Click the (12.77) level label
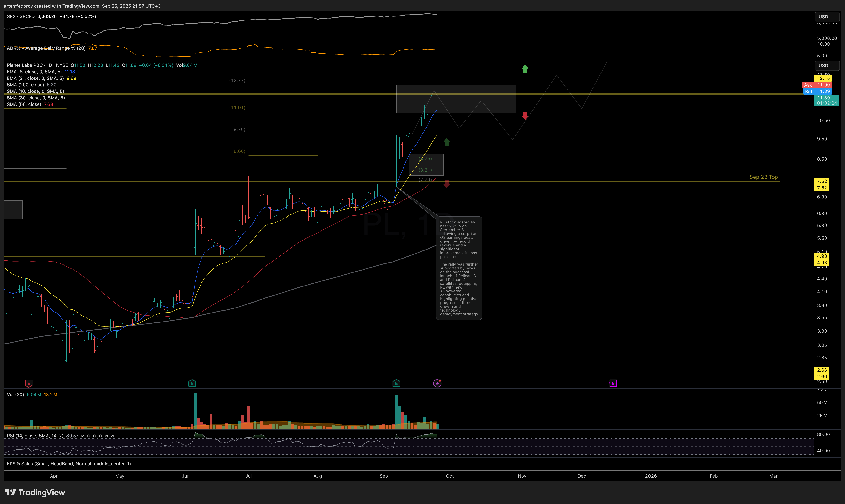Image resolution: width=845 pixels, height=504 pixels. point(237,80)
